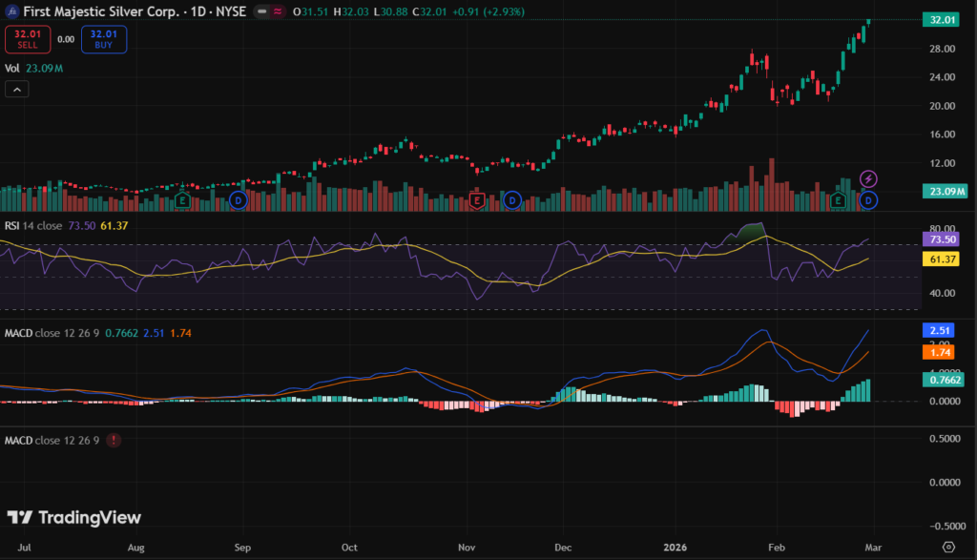Collapse the indicator legend with the chevron

[x=18, y=89]
